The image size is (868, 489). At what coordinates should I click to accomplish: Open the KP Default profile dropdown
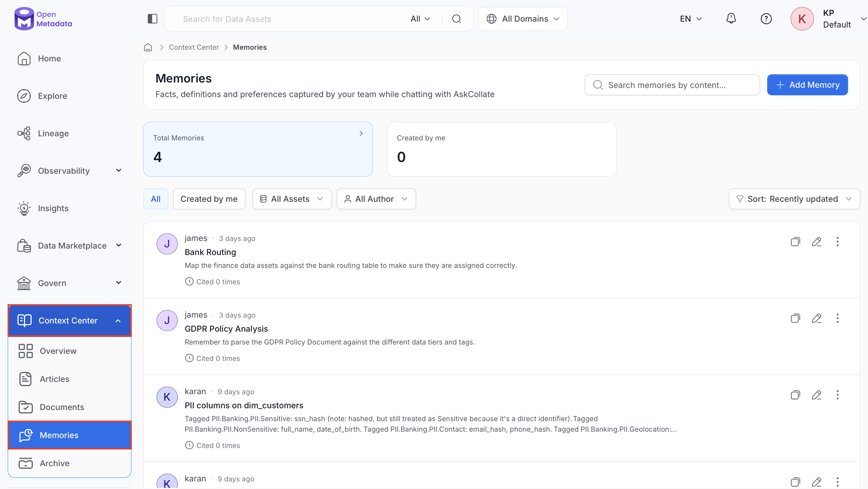[x=864, y=19]
